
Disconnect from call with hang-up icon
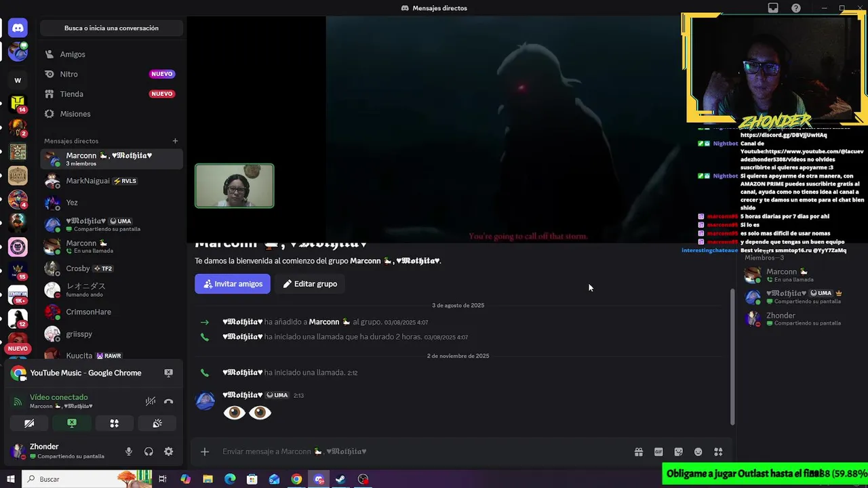click(x=168, y=401)
